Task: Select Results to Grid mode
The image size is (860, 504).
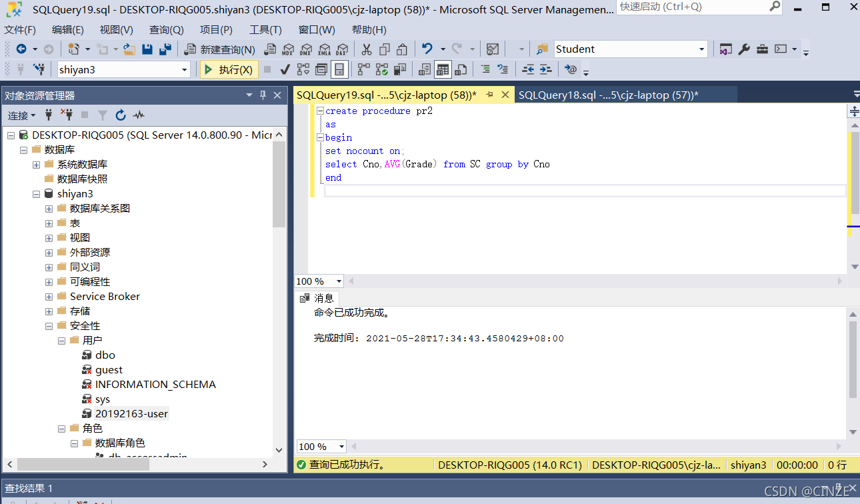Action: [442, 69]
